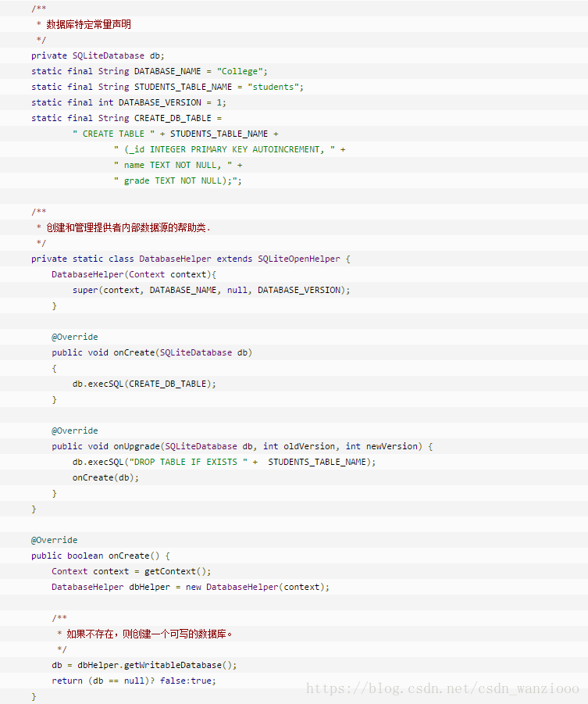This screenshot has height=704, width=588.
Task: Click the Chinese comment about database constants
Action: 88,24
